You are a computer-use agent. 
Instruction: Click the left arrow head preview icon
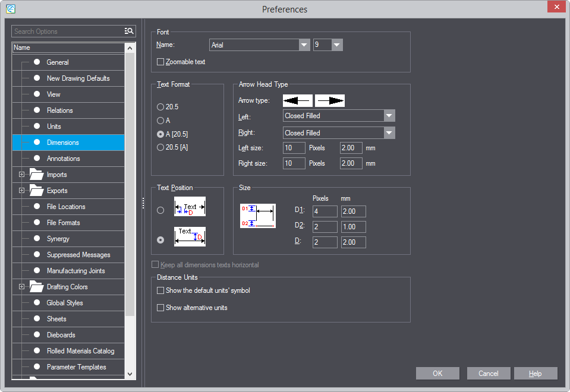297,100
